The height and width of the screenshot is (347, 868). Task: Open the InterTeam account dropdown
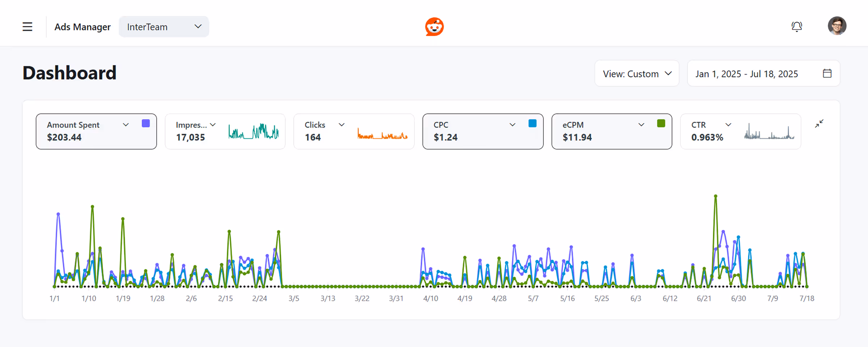[x=164, y=26]
